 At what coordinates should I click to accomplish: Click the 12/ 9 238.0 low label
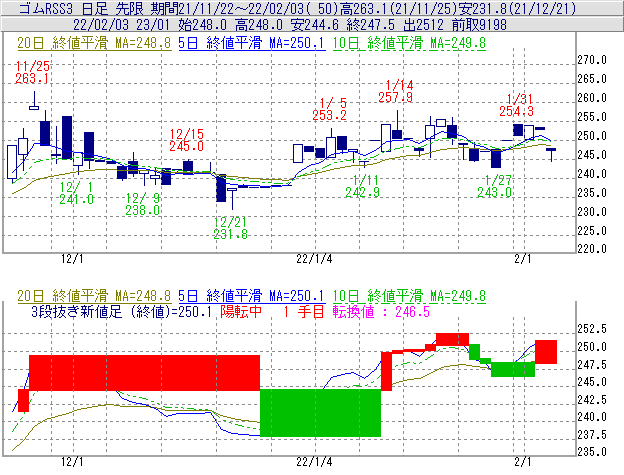tap(142, 204)
